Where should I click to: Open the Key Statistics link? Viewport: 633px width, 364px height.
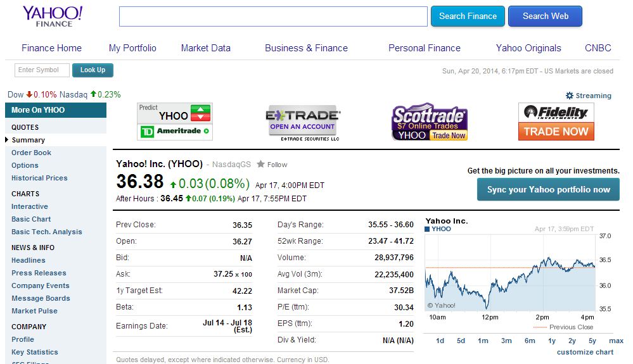point(35,352)
